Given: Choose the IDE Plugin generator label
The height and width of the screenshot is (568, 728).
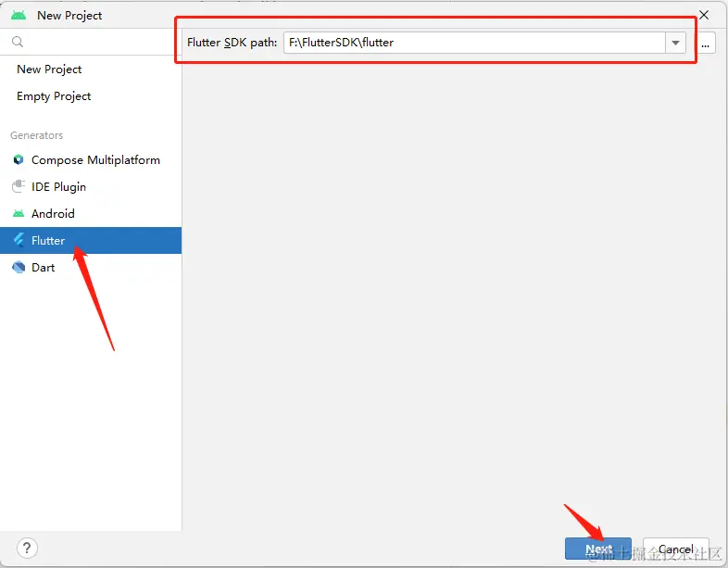Looking at the screenshot, I should [58, 187].
